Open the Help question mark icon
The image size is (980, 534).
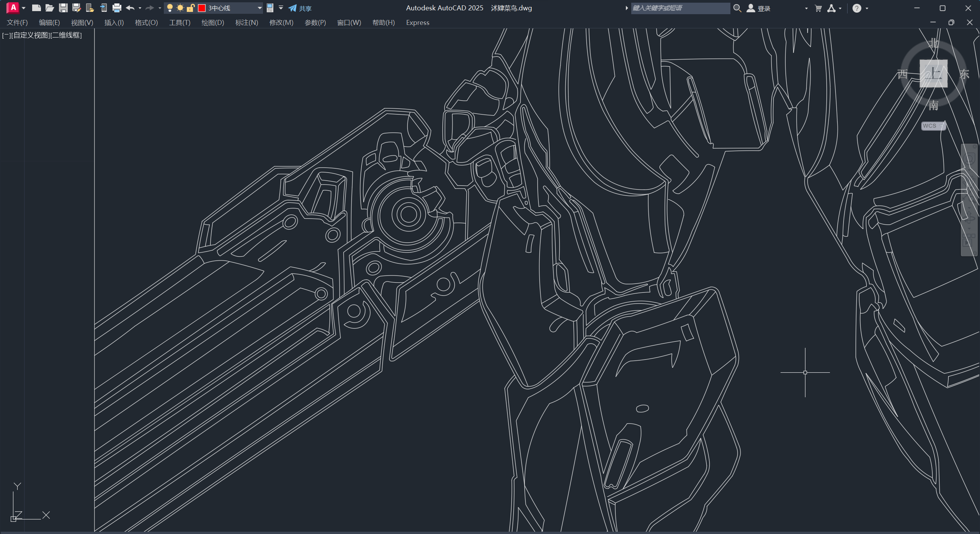point(857,8)
